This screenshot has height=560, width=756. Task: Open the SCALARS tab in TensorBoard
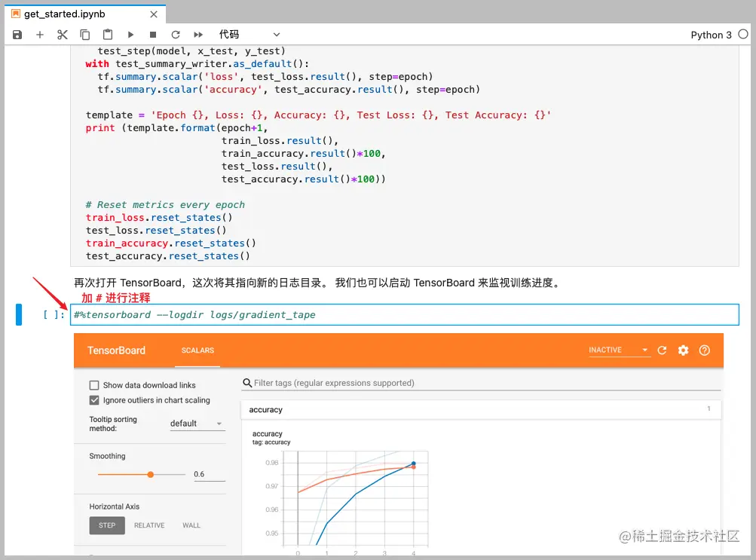point(197,350)
